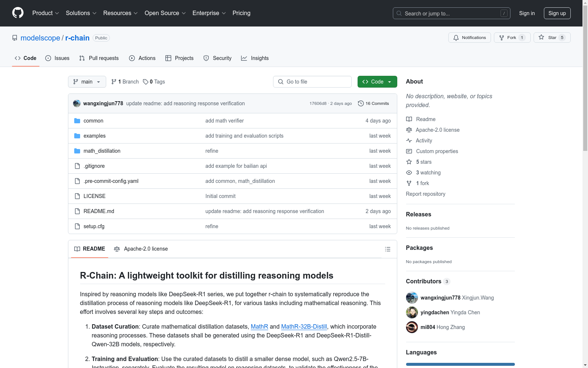Click wangxingjun778 avatar in the commit bar
The height and width of the screenshot is (368, 588).
pos(77,103)
